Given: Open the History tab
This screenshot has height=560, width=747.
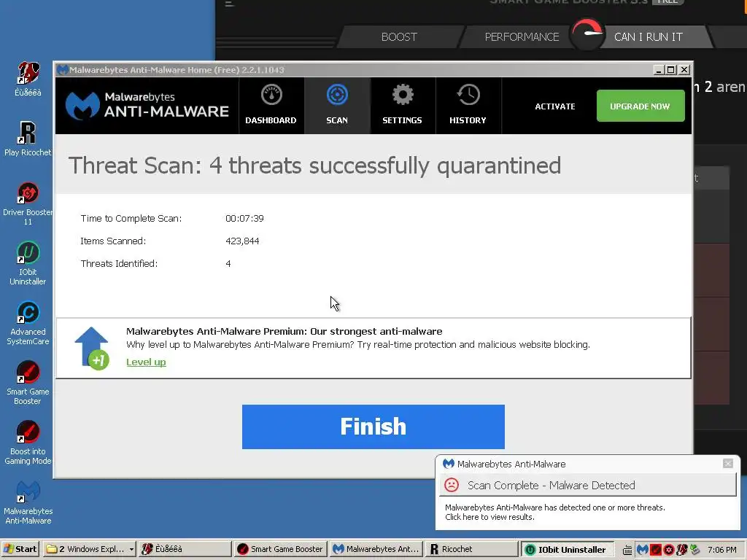Looking at the screenshot, I should (x=468, y=106).
